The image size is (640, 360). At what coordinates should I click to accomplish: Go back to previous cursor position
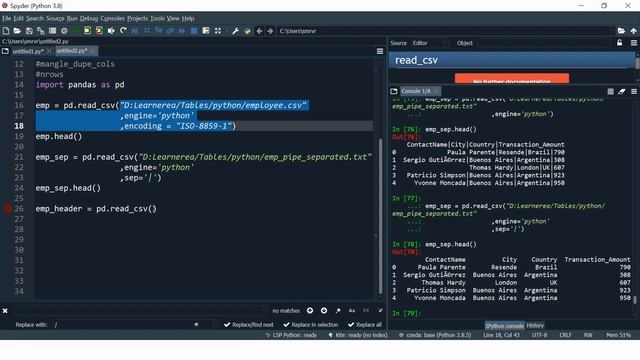tap(259, 31)
